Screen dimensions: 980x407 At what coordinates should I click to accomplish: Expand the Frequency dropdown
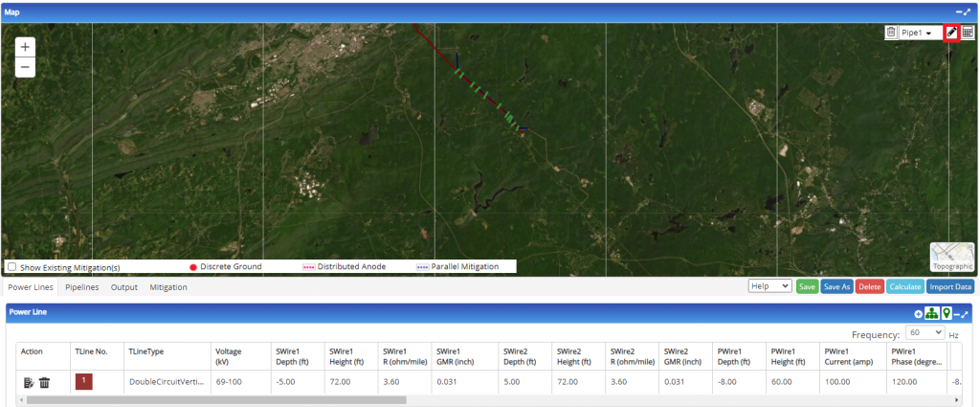pyautogui.click(x=924, y=333)
